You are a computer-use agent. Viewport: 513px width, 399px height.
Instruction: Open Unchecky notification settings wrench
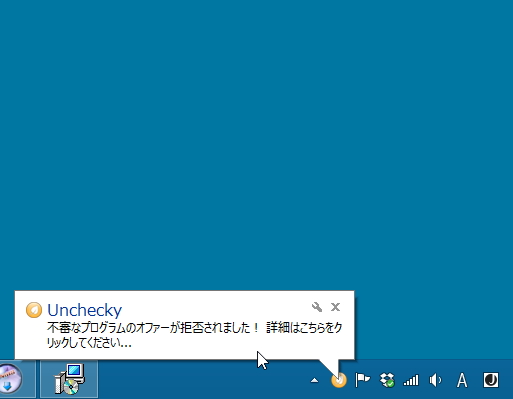click(317, 307)
